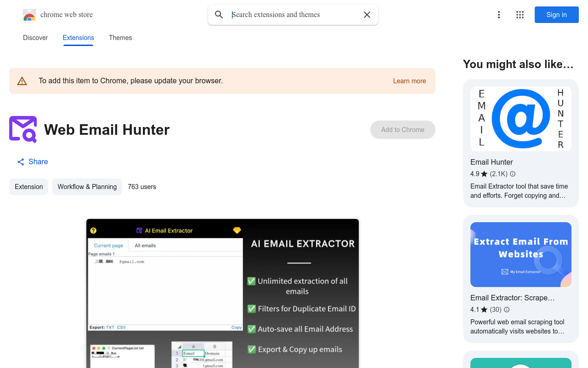Open the AI Email Extractor screenshot

point(222,293)
